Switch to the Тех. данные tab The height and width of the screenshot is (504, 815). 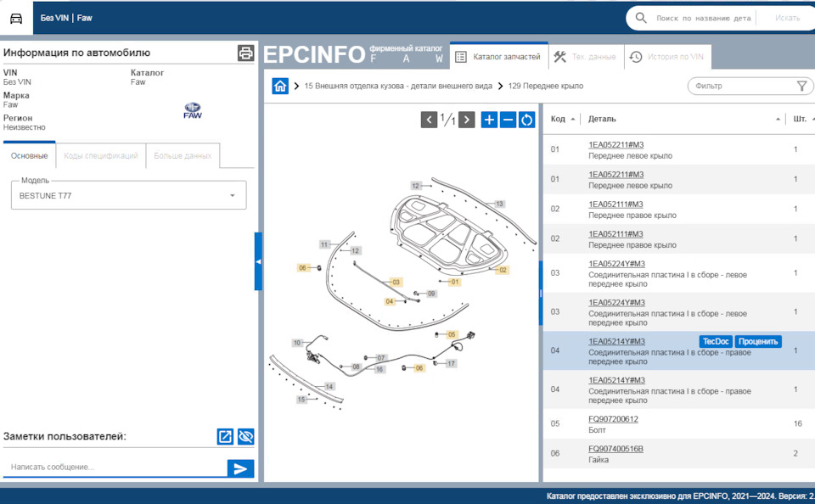(585, 57)
